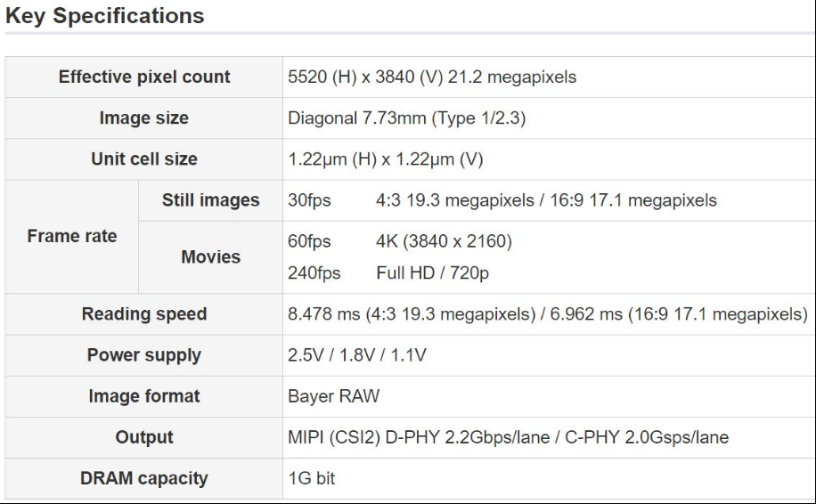This screenshot has width=816, height=504.
Task: Click the Movies sub-header cell
Action: coord(211,257)
